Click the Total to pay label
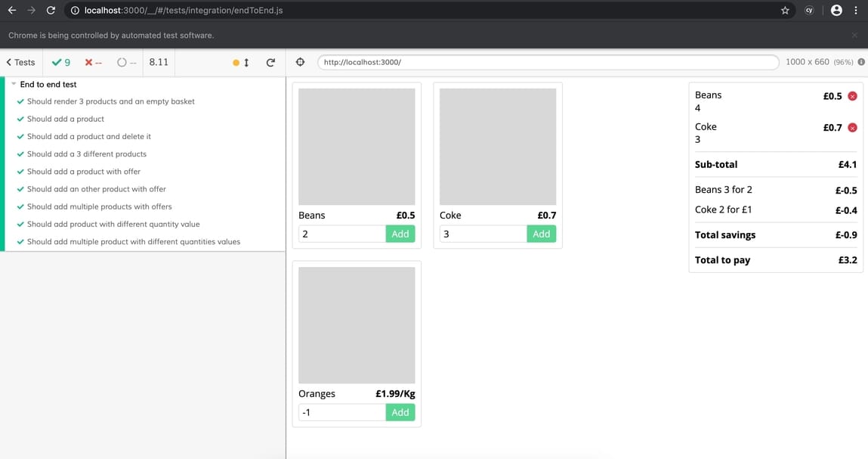Image resolution: width=868 pixels, height=459 pixels. click(722, 260)
